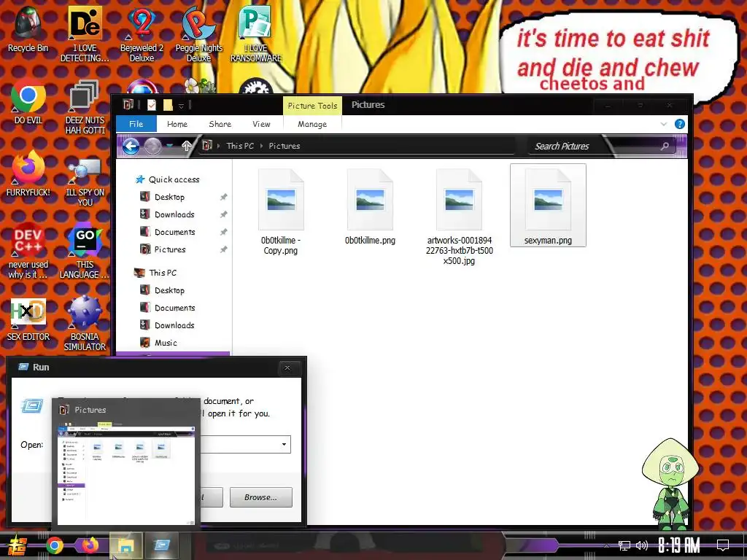Open Chrome from the taskbar
This screenshot has height=560, width=747.
click(54, 545)
